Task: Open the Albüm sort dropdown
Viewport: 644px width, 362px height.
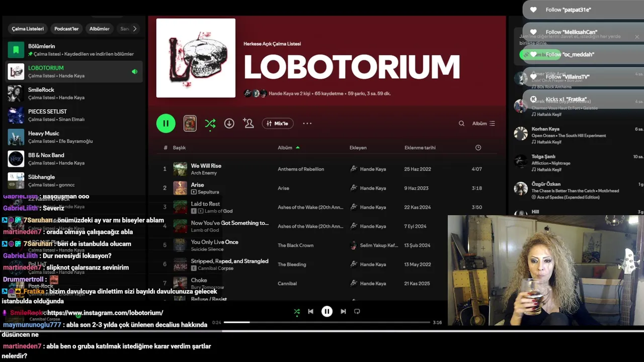Action: tap(484, 123)
